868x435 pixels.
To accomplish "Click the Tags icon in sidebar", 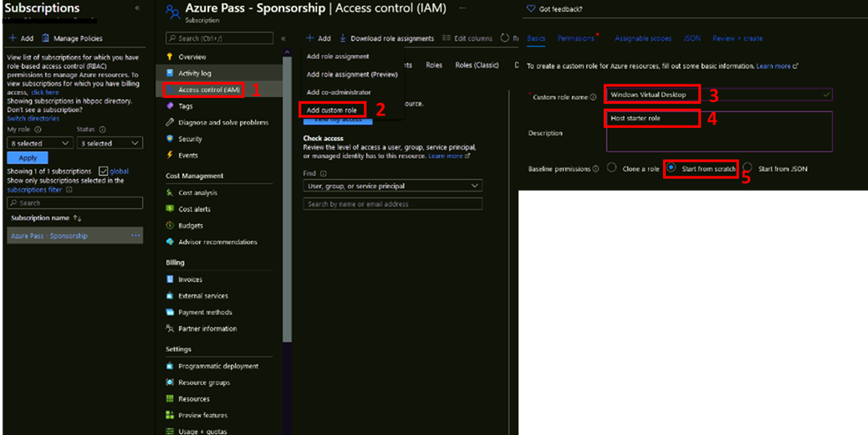I will [x=170, y=105].
